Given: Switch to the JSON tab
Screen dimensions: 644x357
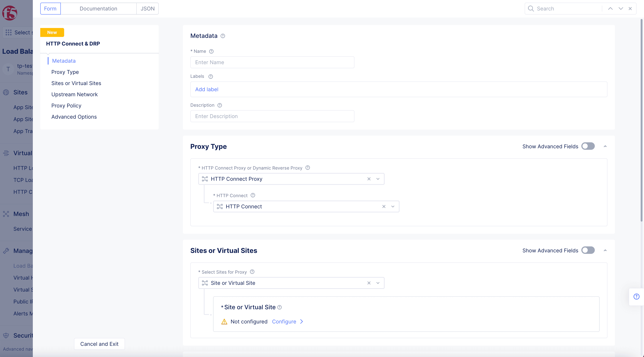Looking at the screenshot, I should (147, 9).
